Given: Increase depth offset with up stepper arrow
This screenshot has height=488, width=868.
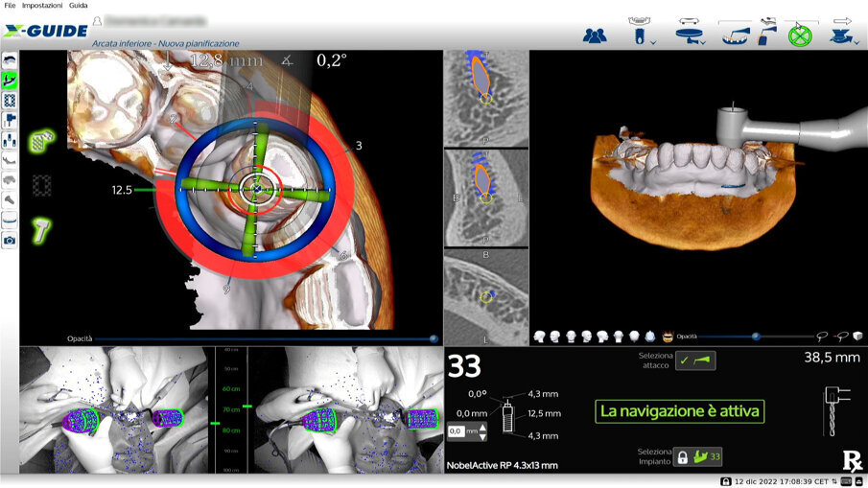Looking at the screenshot, I should pyautogui.click(x=482, y=428).
